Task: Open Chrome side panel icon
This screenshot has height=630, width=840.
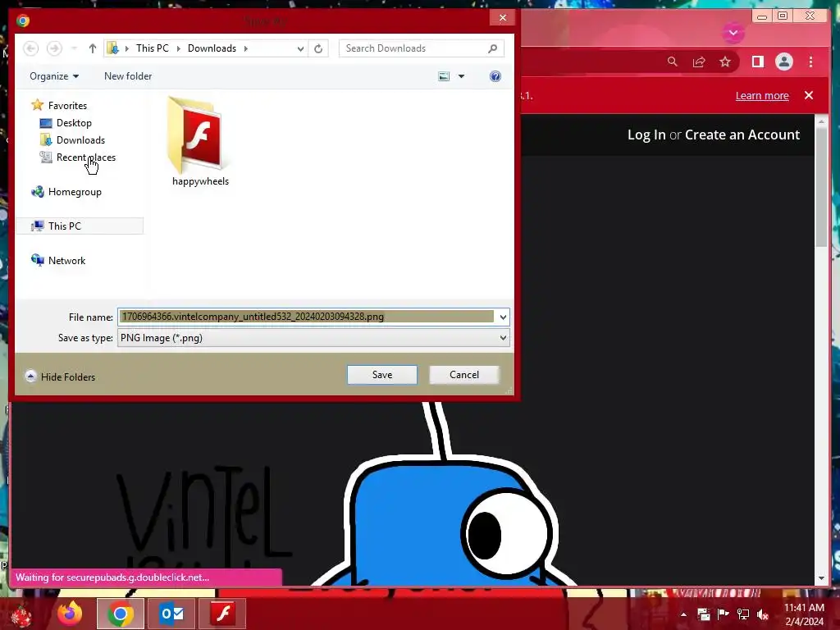Action: click(757, 62)
